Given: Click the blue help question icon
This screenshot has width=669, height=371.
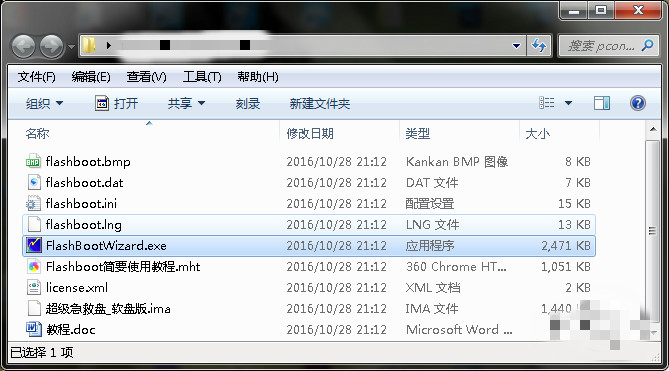Looking at the screenshot, I should 637,103.
